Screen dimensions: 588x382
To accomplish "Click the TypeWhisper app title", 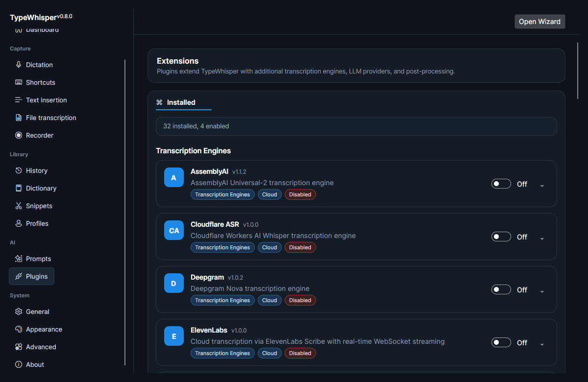I will (33, 18).
